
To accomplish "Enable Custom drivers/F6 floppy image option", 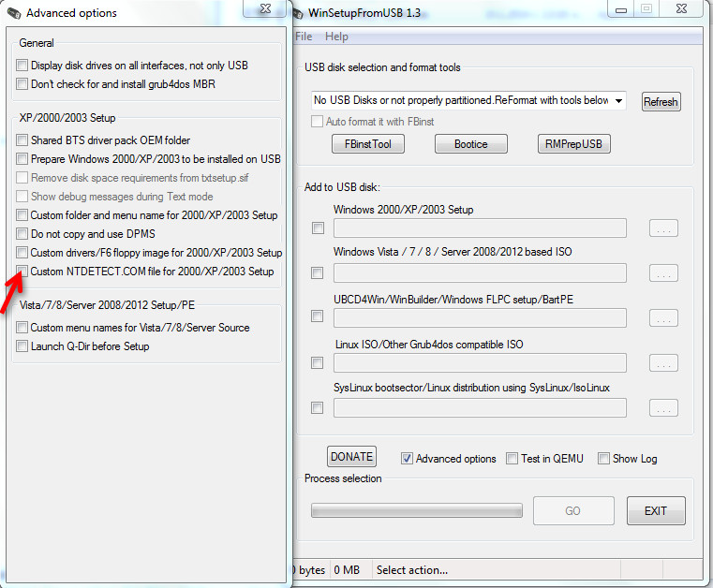I will coord(22,252).
